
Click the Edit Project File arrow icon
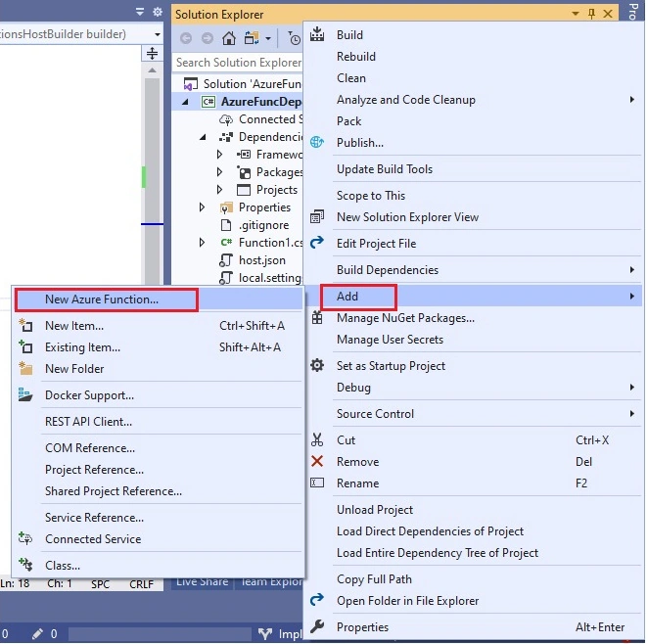pos(317,243)
